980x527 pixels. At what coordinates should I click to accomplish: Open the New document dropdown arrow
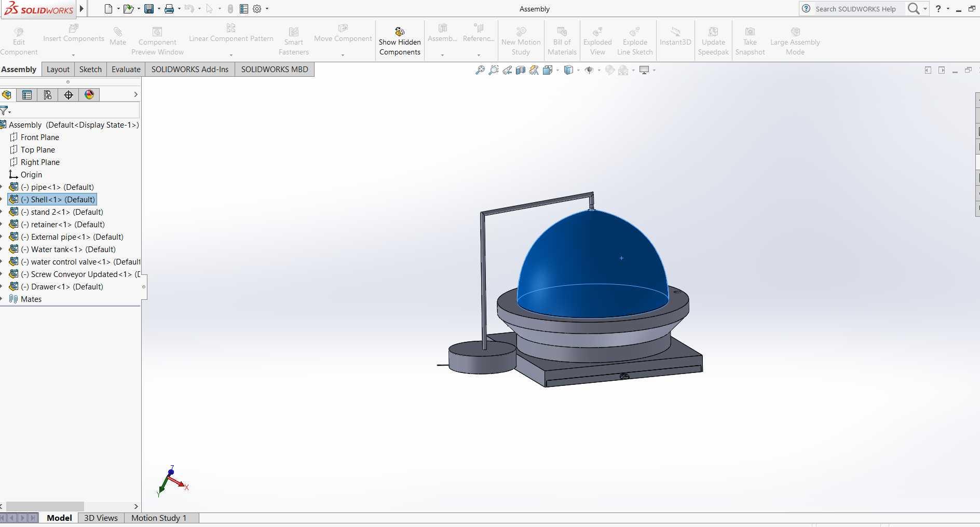(118, 9)
